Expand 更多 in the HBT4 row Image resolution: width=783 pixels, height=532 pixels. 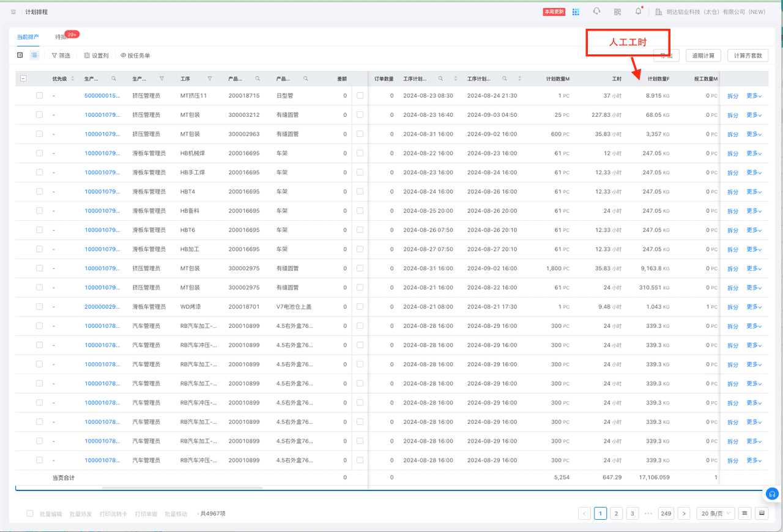point(754,191)
